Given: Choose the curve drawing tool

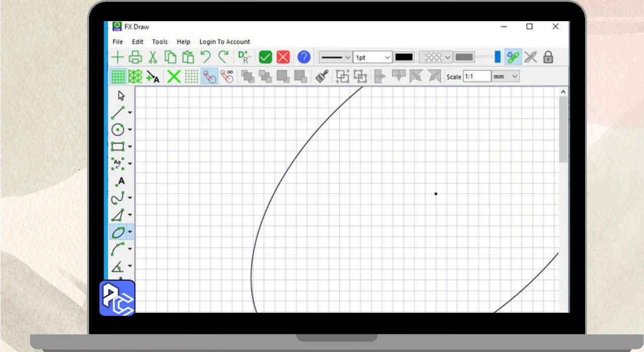Looking at the screenshot, I should pos(118,198).
